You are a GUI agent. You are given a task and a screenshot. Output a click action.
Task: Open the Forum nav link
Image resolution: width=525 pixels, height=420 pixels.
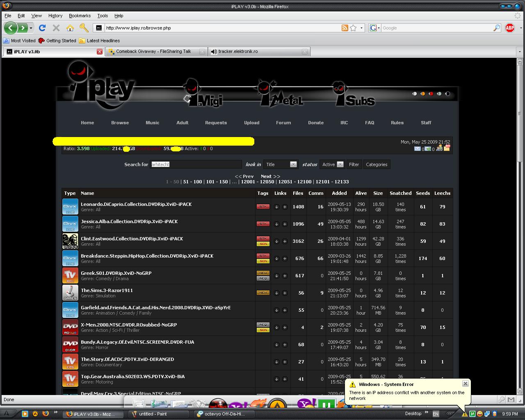tap(283, 123)
